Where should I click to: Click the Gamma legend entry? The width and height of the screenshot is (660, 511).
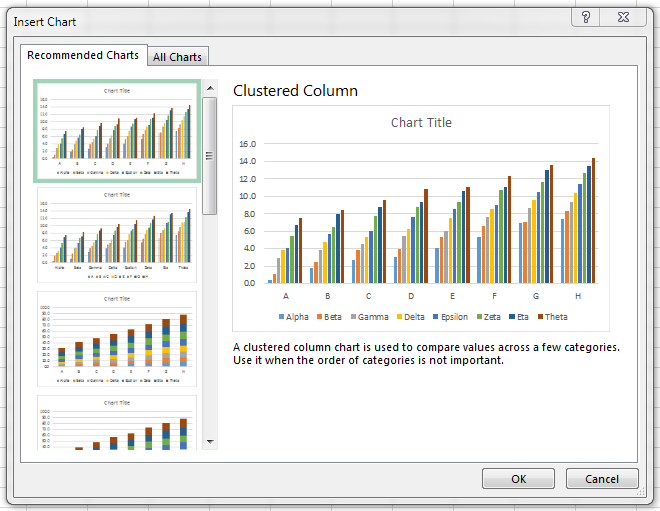pos(370,317)
